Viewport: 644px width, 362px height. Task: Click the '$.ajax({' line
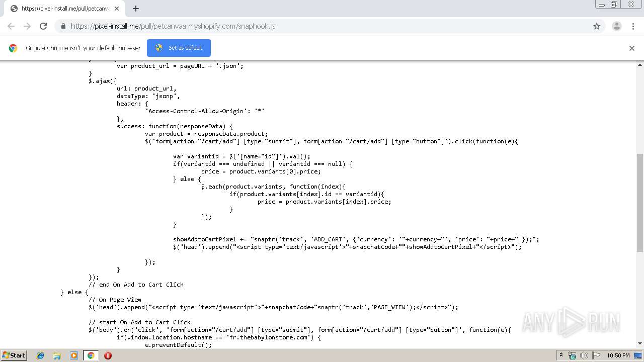pos(103,81)
